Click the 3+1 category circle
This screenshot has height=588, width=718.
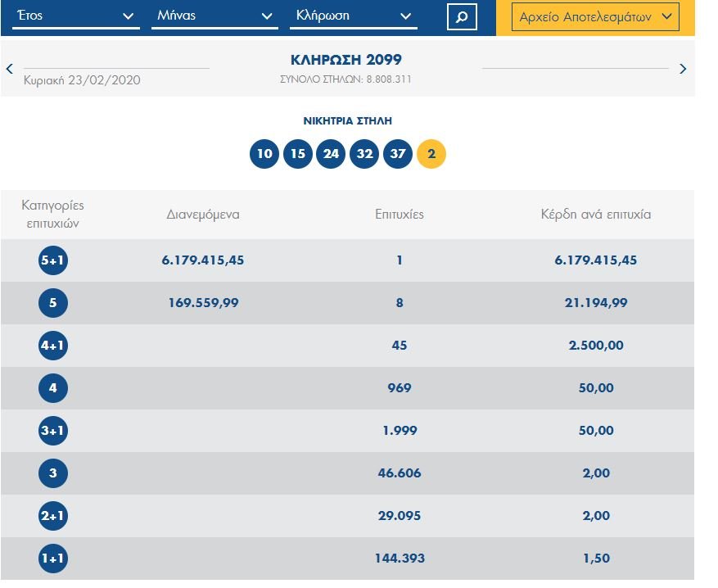(x=53, y=431)
